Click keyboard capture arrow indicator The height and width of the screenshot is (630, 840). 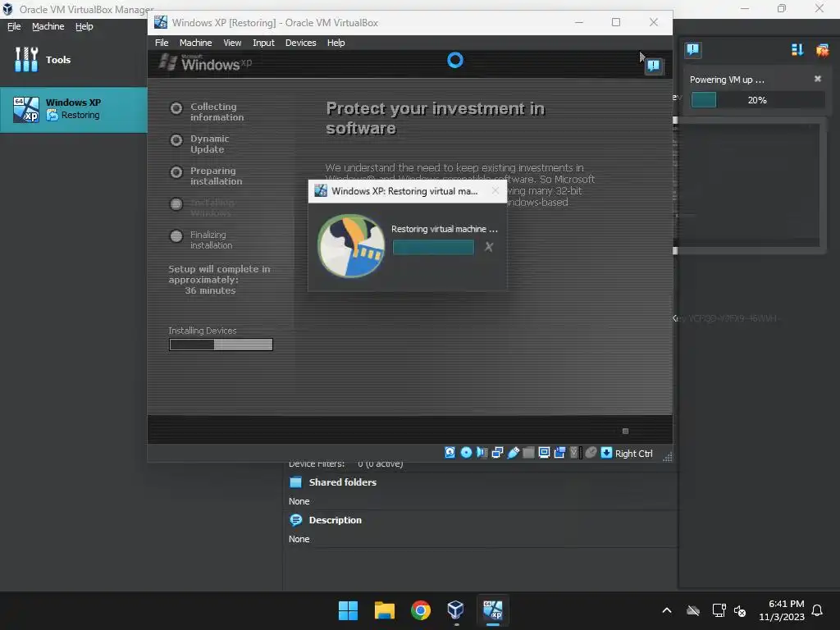click(606, 453)
